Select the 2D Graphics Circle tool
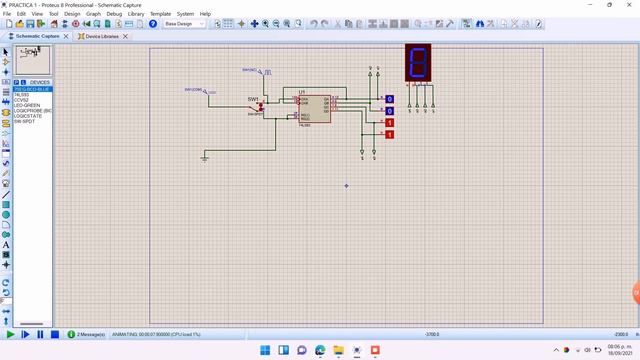 (x=6, y=215)
